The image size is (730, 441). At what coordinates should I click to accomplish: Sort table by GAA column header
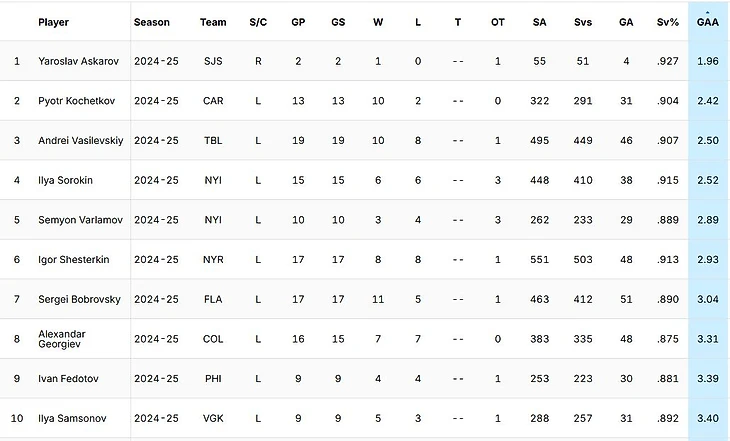click(x=708, y=22)
